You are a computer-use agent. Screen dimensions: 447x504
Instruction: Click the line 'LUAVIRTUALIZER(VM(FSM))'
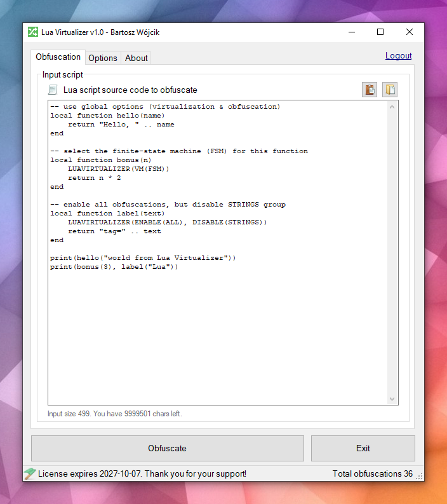tap(118, 169)
